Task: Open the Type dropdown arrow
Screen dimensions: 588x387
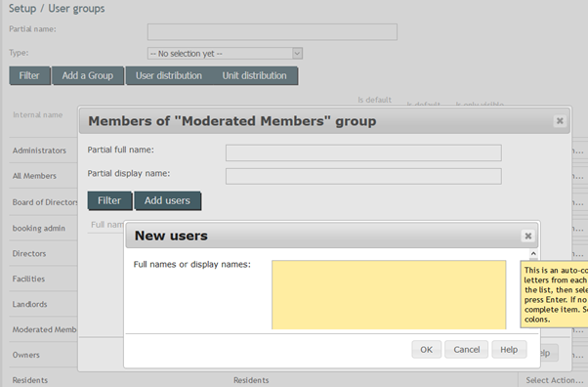Action: click(297, 54)
